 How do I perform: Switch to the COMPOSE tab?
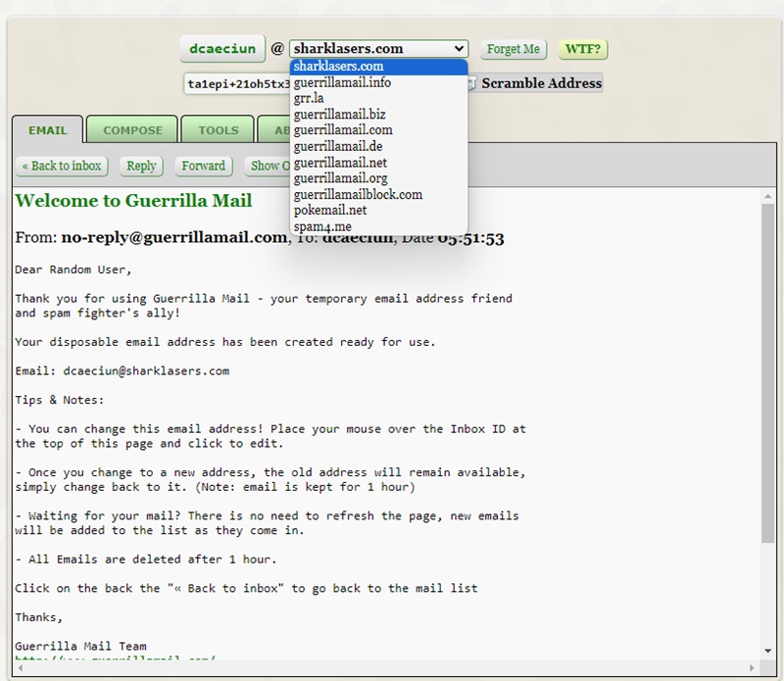click(131, 129)
